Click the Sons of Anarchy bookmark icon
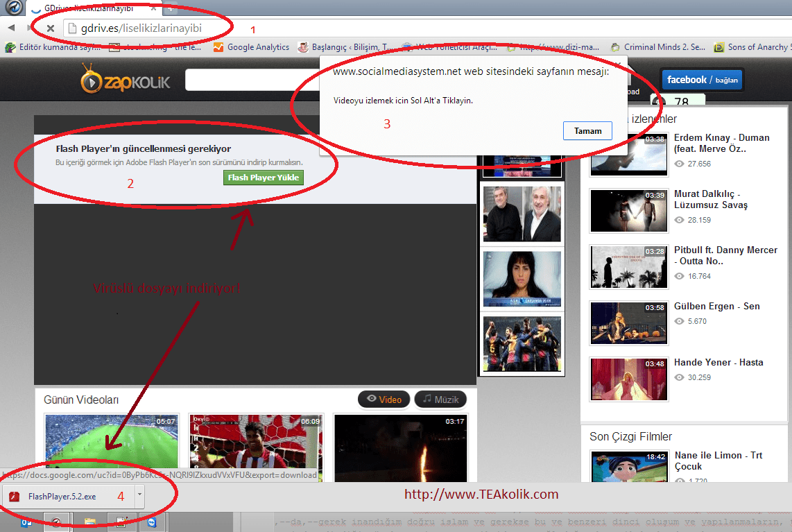The height and width of the screenshot is (532, 792). coord(718,47)
